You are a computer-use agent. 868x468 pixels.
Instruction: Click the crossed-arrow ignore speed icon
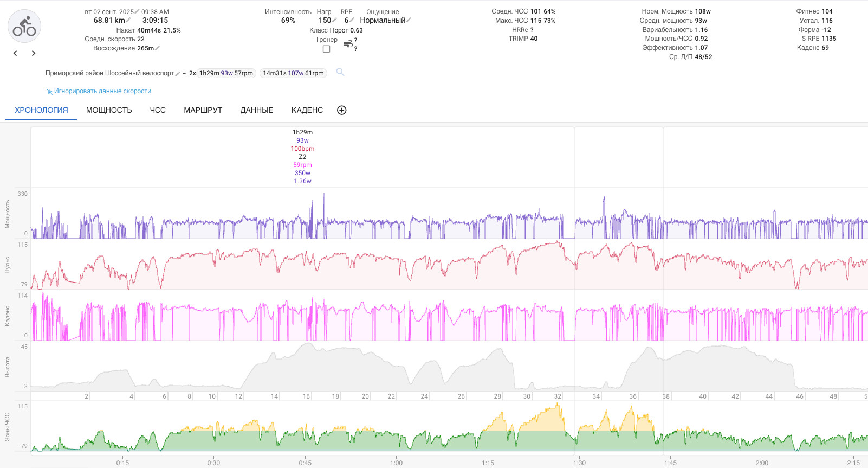pos(49,92)
